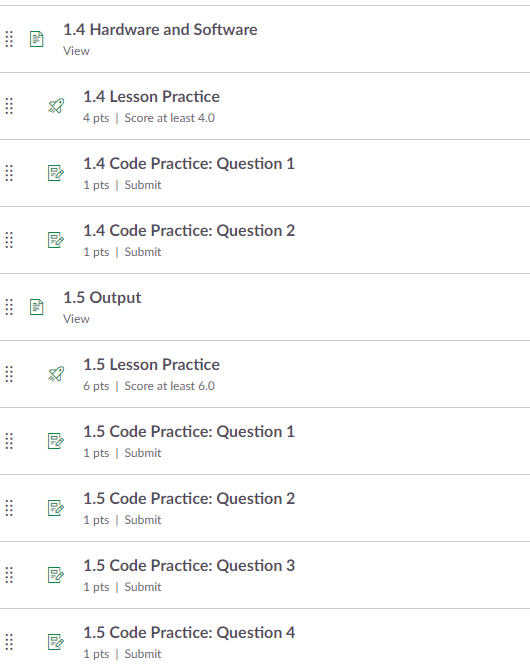Image resolution: width=530 pixels, height=672 pixels.
Task: Open 1.5 Code Practice: Question 1
Action: [189, 432]
